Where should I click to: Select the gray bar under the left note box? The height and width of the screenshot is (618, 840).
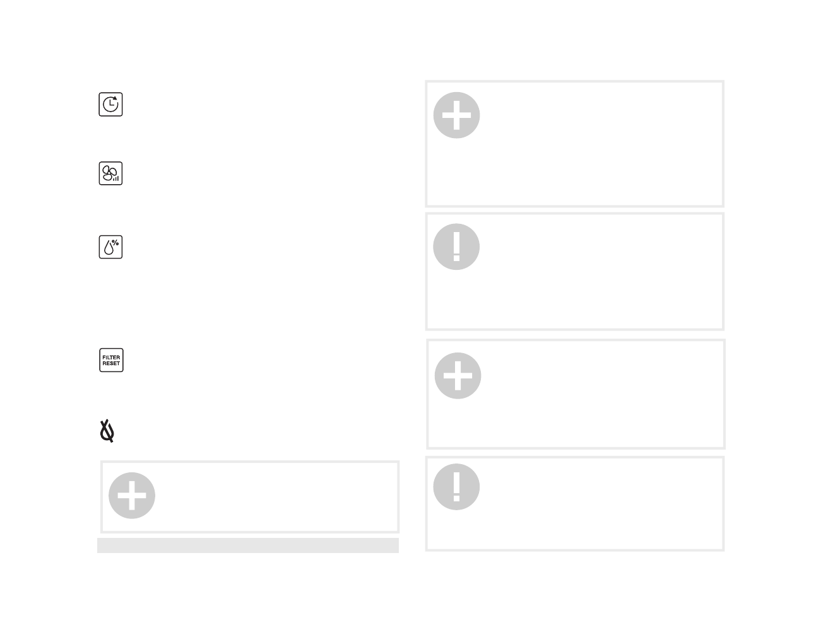248,545
